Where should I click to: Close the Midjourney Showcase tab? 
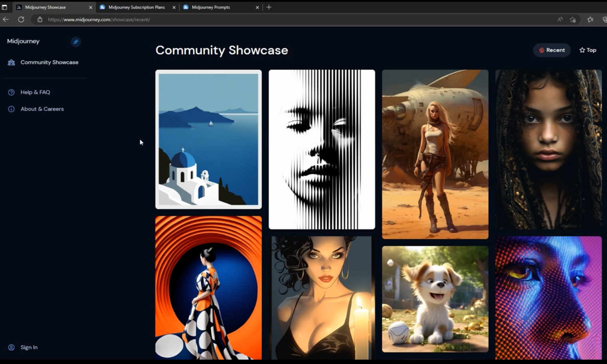point(91,7)
